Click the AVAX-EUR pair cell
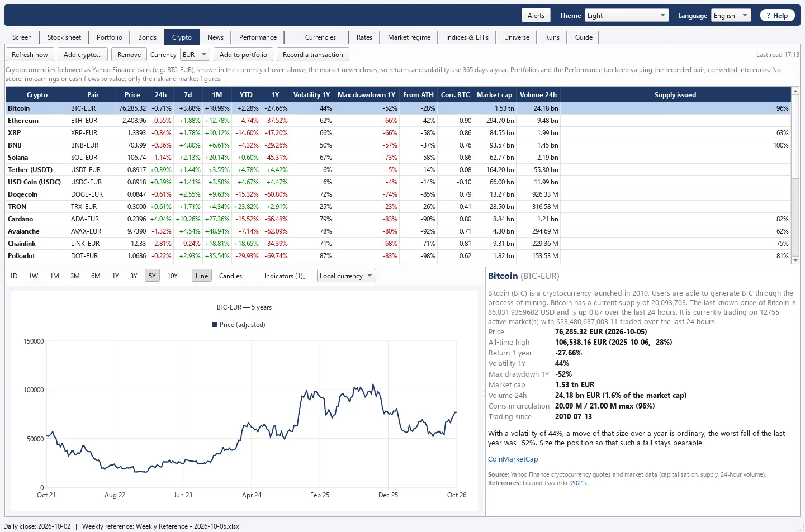Image resolution: width=805 pixels, height=532 pixels. (x=93, y=231)
